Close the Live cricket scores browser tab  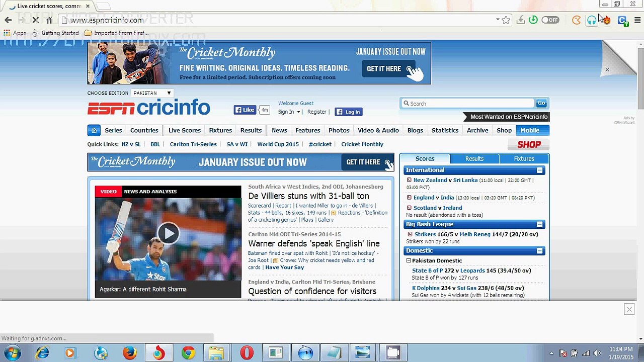[x=88, y=6]
